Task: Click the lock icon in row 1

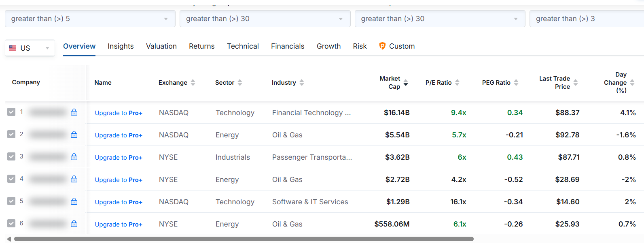Action: click(74, 112)
